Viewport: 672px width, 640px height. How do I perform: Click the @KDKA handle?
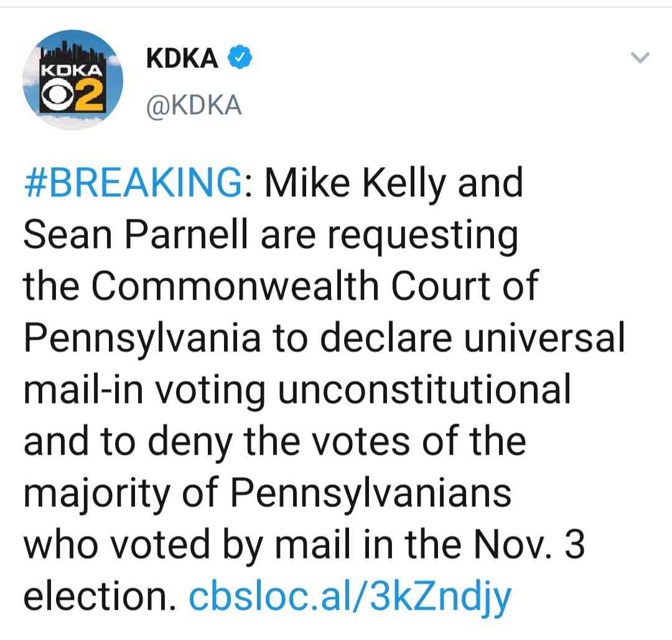(x=193, y=106)
